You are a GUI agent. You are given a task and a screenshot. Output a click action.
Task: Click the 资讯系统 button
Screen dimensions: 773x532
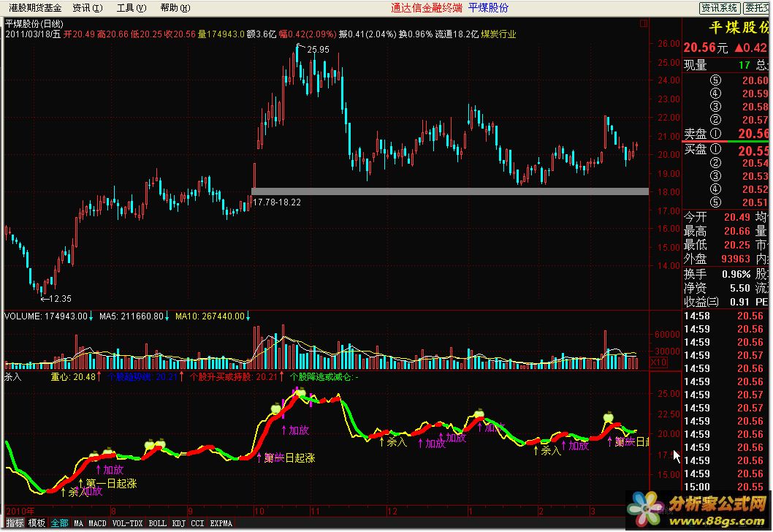point(720,8)
